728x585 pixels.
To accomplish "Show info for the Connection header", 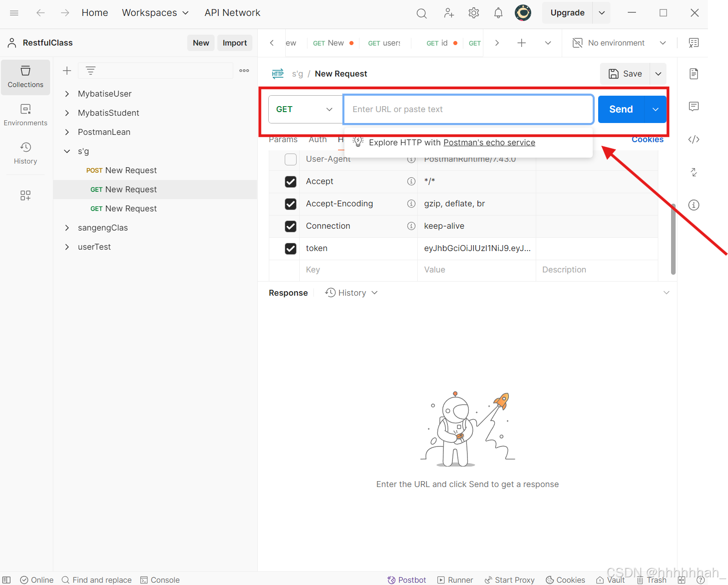I will pos(411,226).
